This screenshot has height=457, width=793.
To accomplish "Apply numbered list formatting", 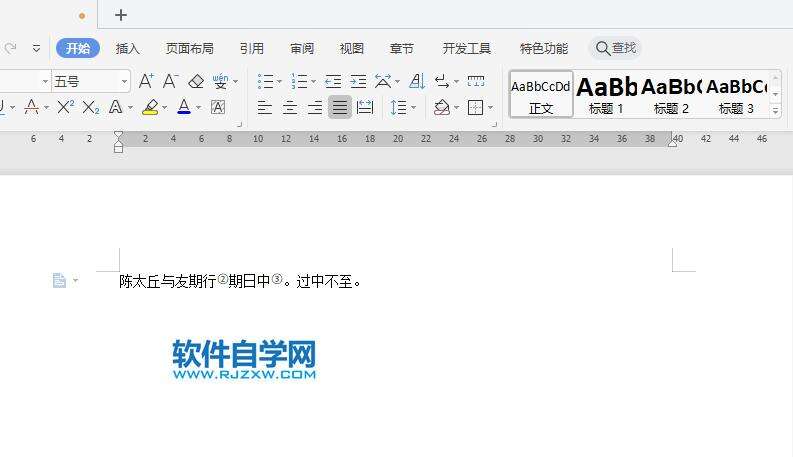I will (299, 81).
